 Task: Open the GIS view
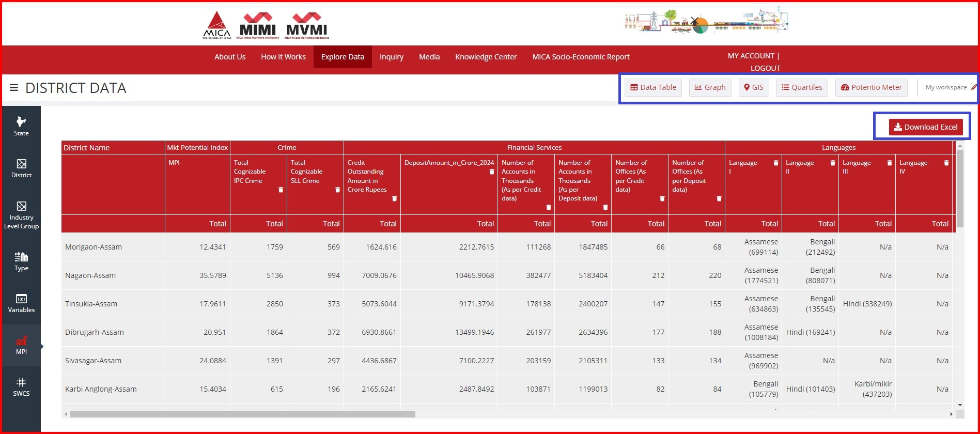(x=753, y=87)
